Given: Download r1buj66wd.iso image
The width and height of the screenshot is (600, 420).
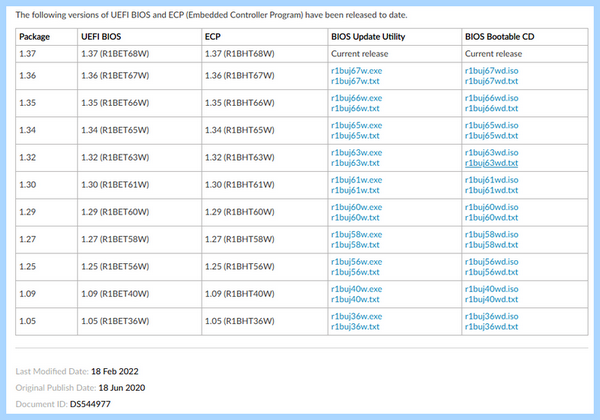Looking at the screenshot, I should [x=491, y=98].
